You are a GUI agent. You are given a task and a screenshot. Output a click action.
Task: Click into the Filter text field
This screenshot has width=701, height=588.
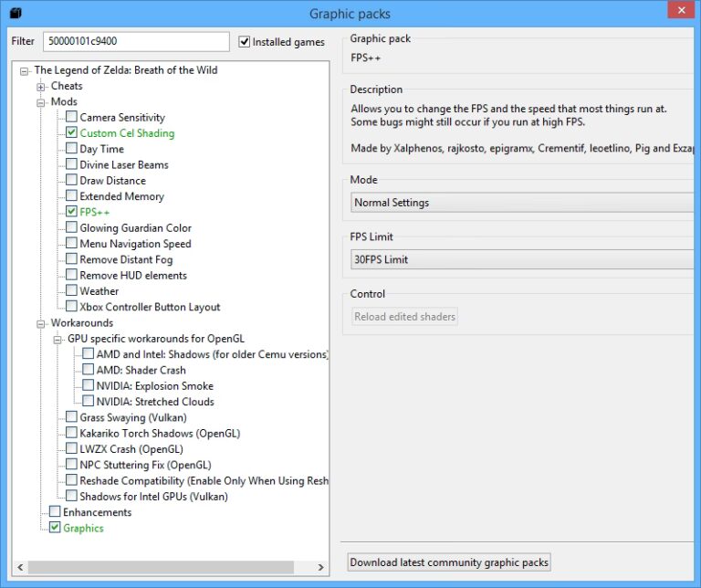[136, 42]
